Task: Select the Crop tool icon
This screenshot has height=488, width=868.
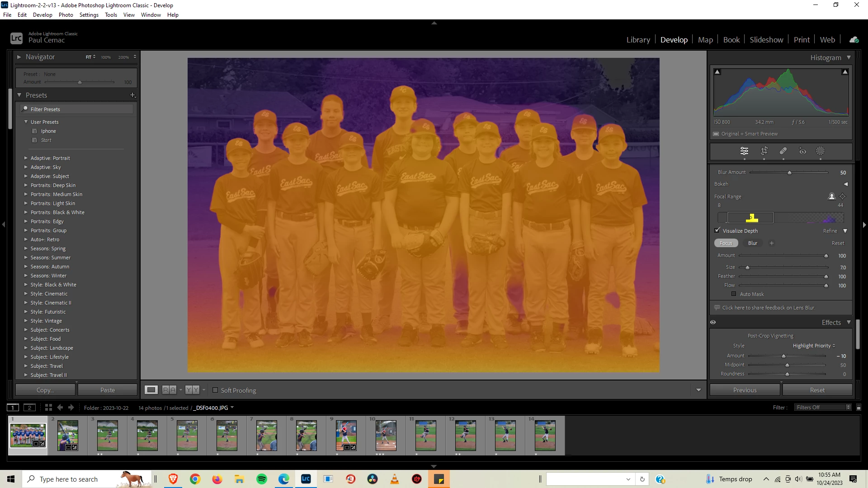Action: click(x=764, y=151)
